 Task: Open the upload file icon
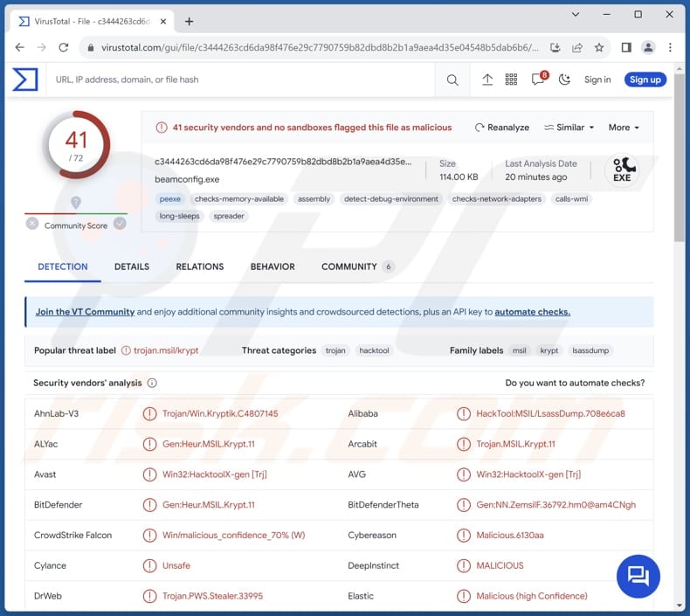(x=487, y=80)
